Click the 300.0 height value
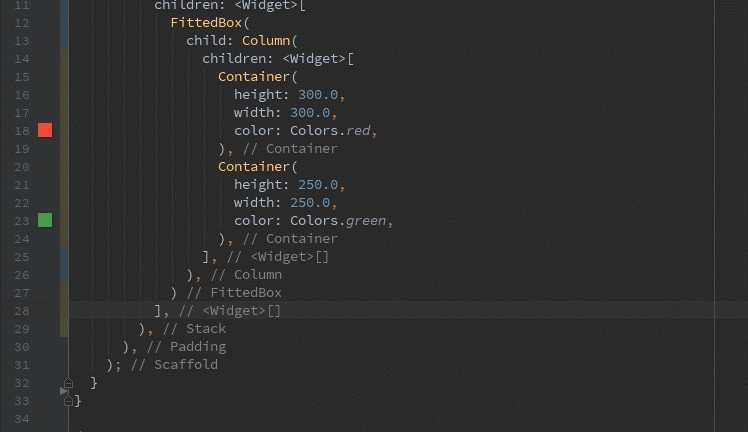 318,95
